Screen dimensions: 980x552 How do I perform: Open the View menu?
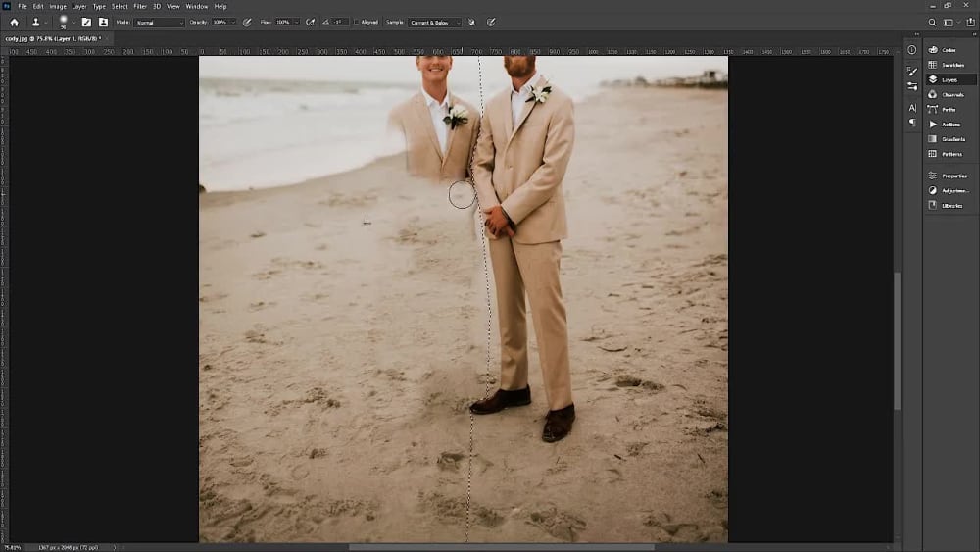point(173,6)
